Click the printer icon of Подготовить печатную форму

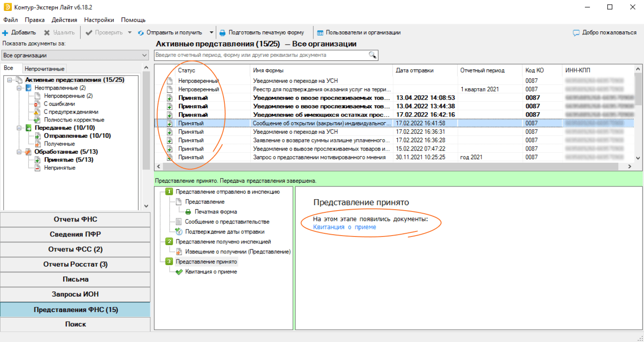pyautogui.click(x=223, y=33)
